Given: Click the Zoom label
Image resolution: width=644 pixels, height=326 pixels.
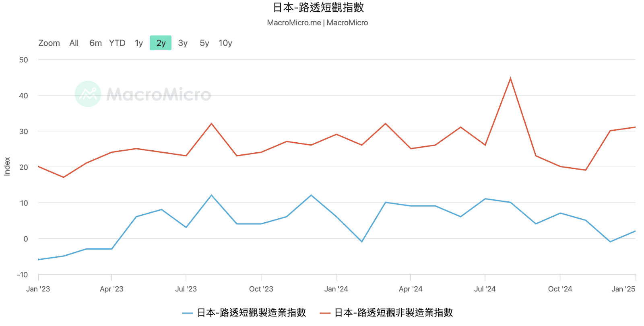Looking at the screenshot, I should coord(49,43).
